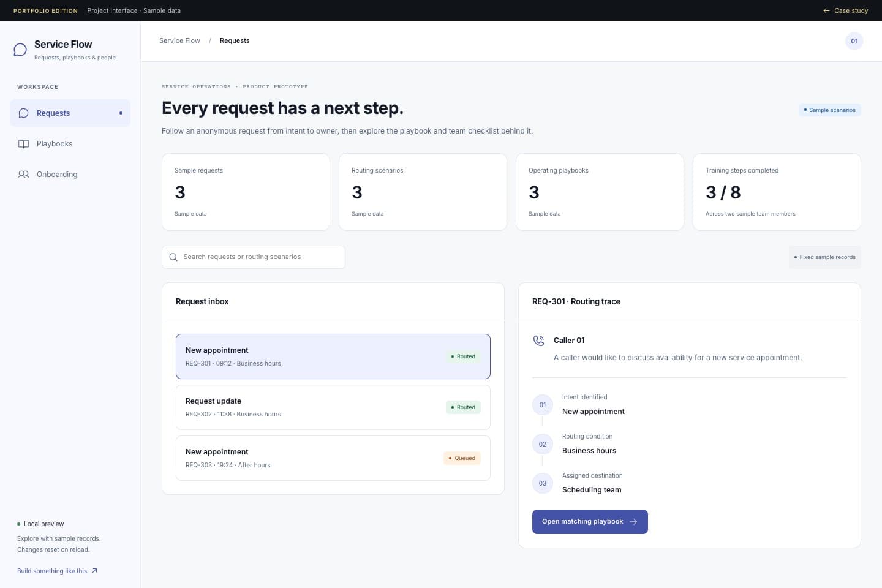Click the Routing scenarios stat card

[x=423, y=192]
